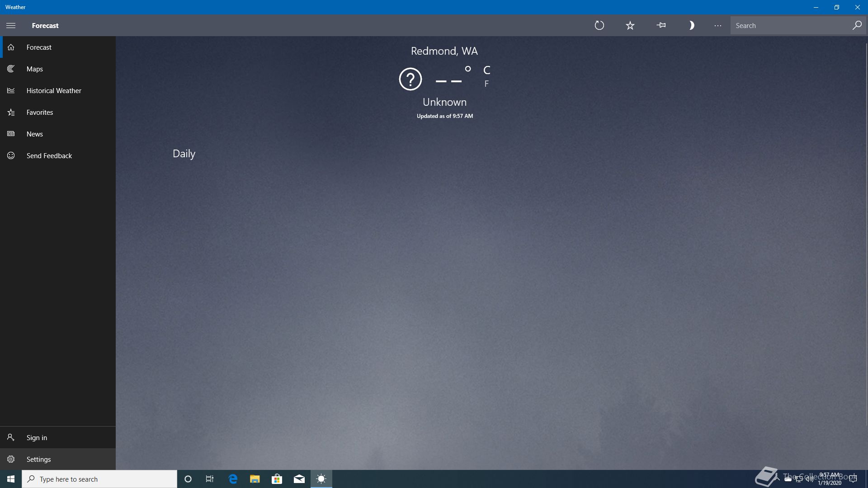Viewport: 868px width, 488px height.
Task: Click the News newspaper icon
Action: pos(11,134)
